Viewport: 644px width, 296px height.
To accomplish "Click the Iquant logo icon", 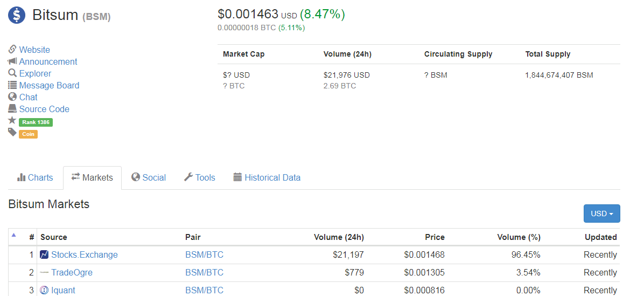I will pos(44,290).
